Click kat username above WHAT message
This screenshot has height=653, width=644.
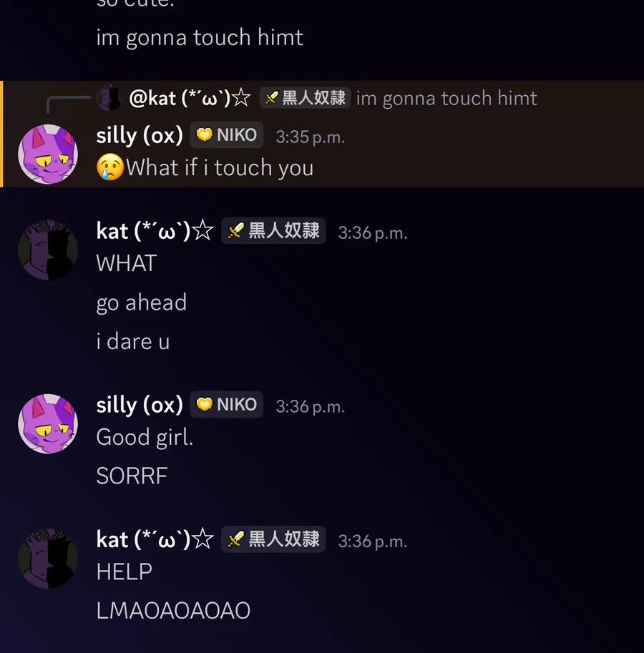pyautogui.click(x=155, y=231)
